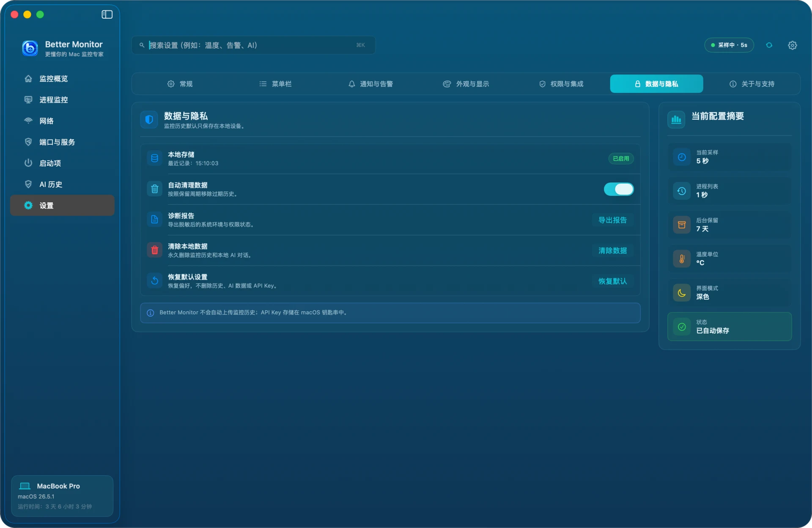812x528 pixels.
Task: Click the Better Monitor app logo
Action: 30,48
